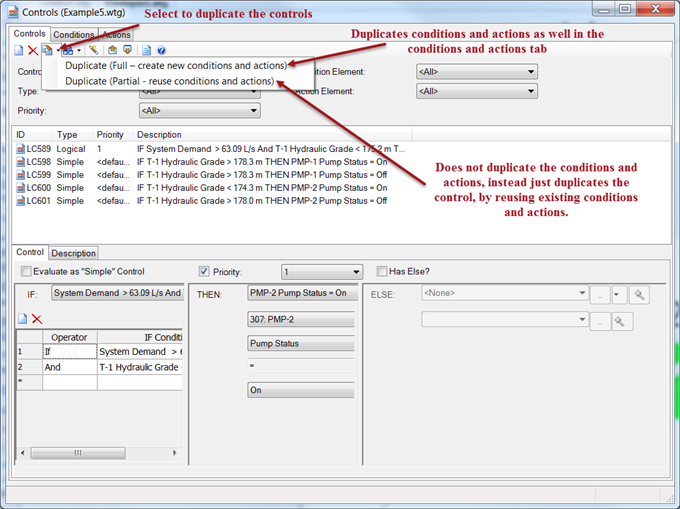Screen dimensions: 680x509
Task: Open the second empty ELSE dropdown
Action: pyautogui.click(x=505, y=320)
